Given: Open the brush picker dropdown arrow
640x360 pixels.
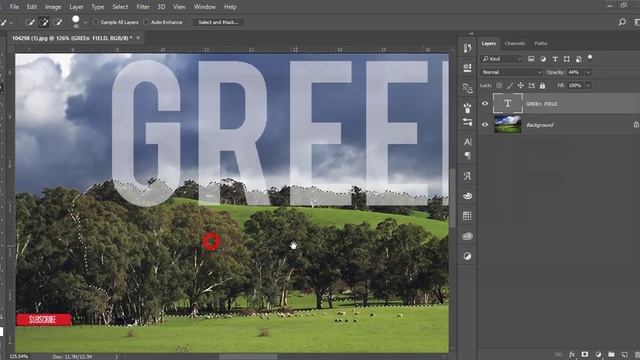Looking at the screenshot, I should click(x=85, y=22).
